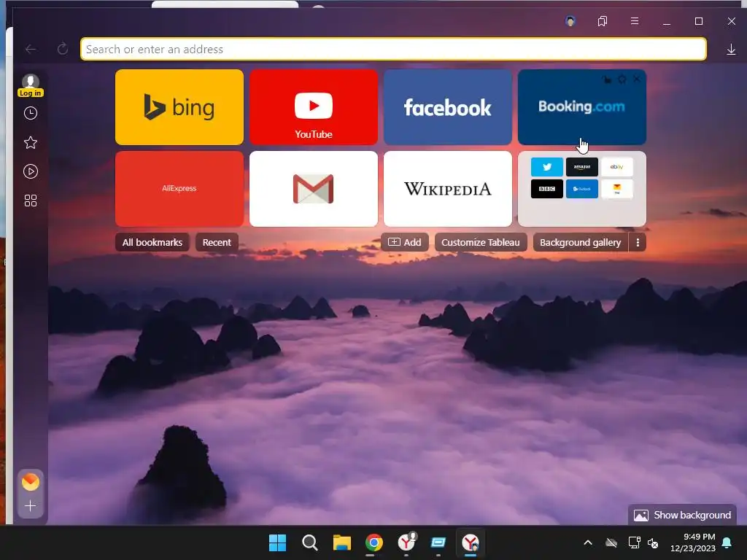Open the clock showing 9:49 PM
The height and width of the screenshot is (560, 747).
[693, 542]
